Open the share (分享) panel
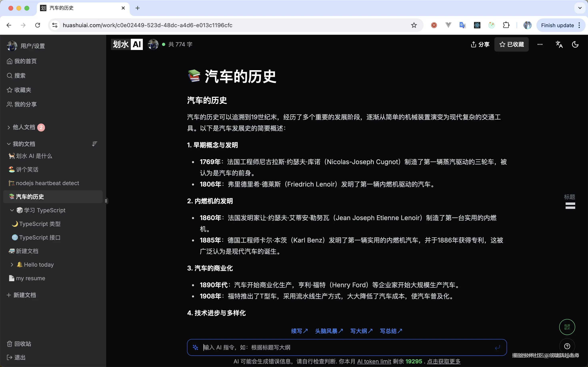This screenshot has width=588, height=367. [x=480, y=44]
